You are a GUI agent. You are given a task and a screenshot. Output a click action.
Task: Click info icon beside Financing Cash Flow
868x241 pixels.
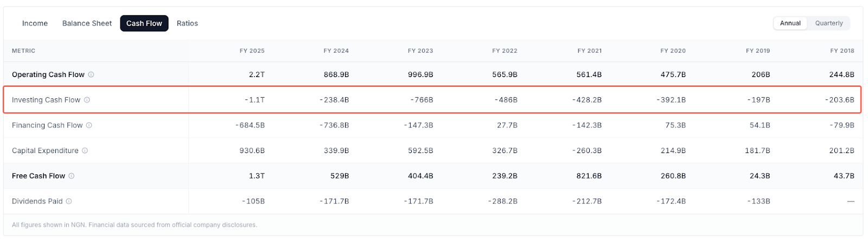[89, 125]
